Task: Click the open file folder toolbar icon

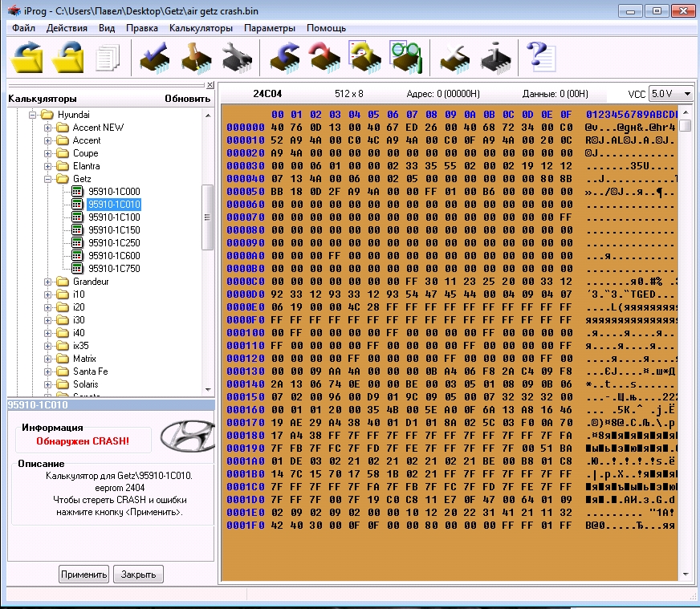Action: pos(26,57)
